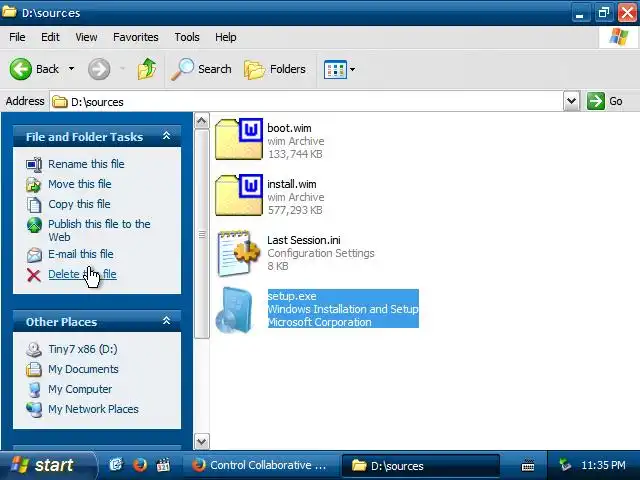
Task: Click the D:\sources taskbar button
Action: coord(420,465)
